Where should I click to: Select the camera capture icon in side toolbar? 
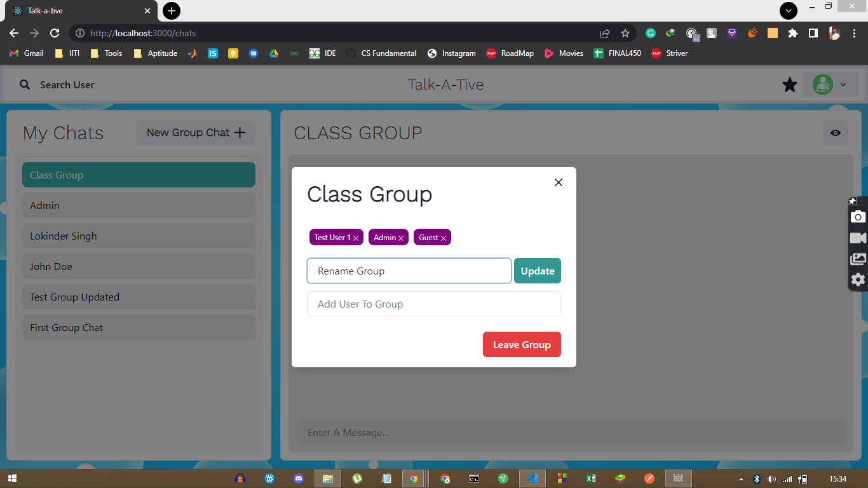point(858,217)
